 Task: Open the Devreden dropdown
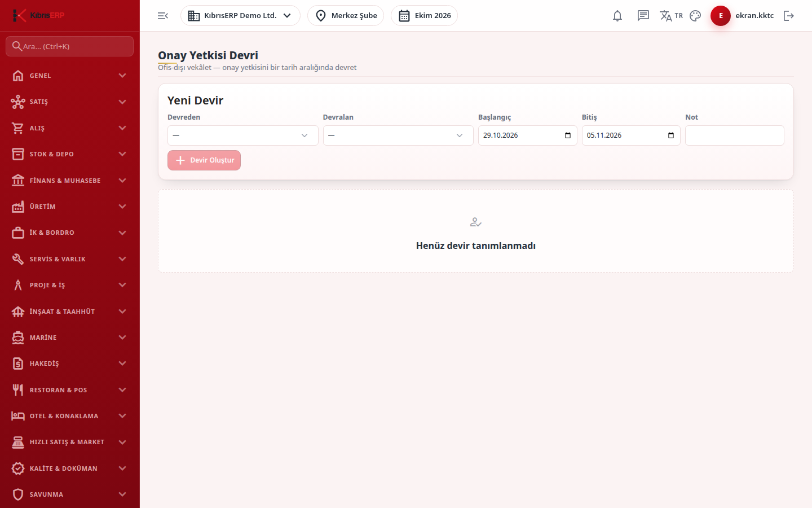click(242, 135)
